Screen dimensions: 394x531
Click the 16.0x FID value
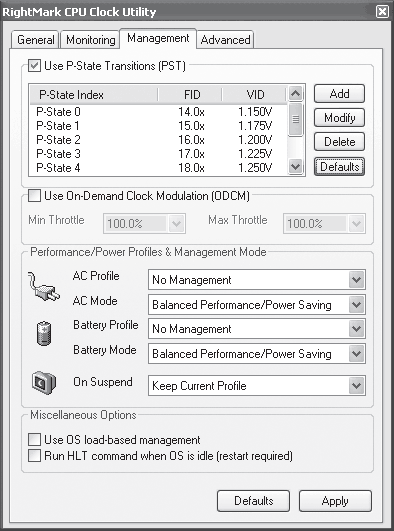[x=191, y=140]
